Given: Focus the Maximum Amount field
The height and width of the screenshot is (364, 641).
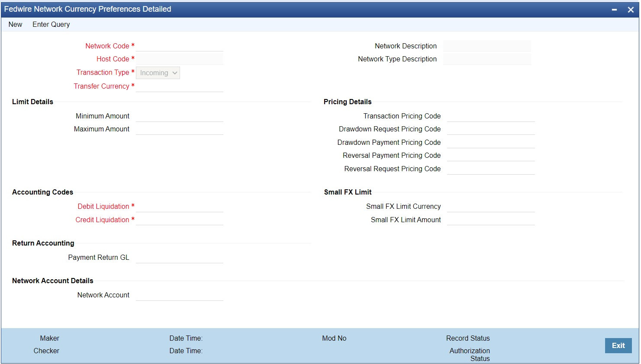Looking at the screenshot, I should click(180, 129).
